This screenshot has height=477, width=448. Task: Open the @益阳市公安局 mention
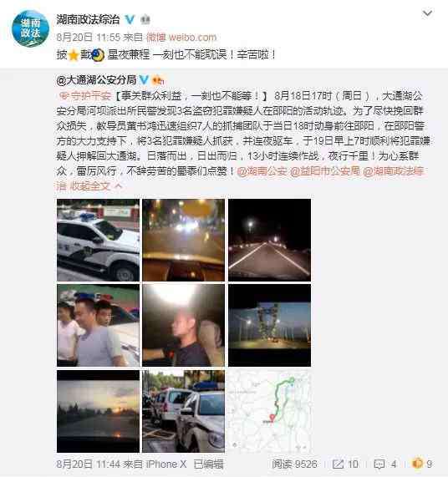(325, 171)
